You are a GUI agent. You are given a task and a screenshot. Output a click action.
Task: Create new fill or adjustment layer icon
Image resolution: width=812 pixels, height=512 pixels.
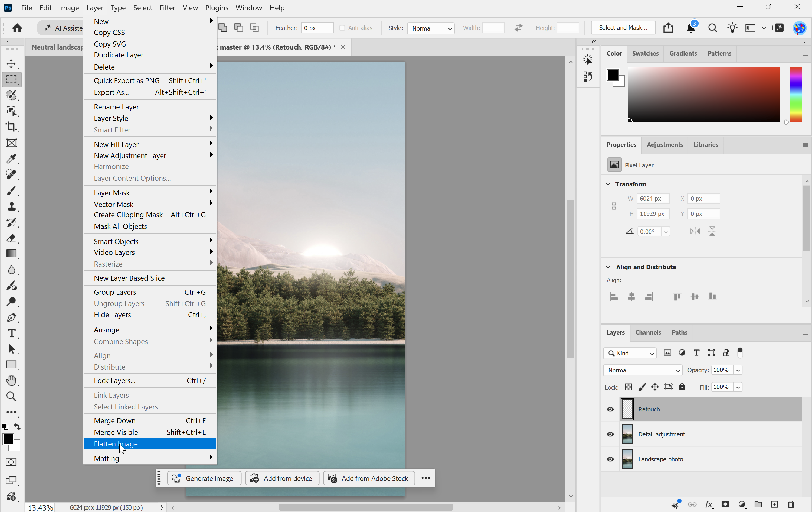(742, 504)
